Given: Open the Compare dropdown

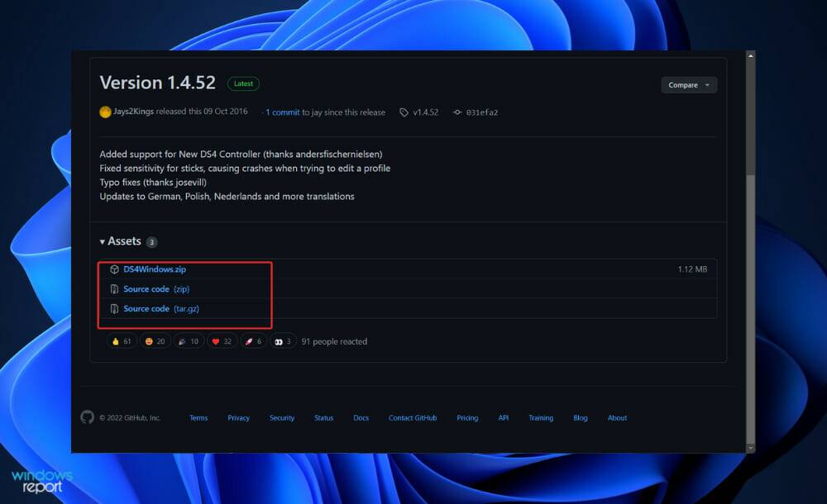Looking at the screenshot, I should pos(689,85).
